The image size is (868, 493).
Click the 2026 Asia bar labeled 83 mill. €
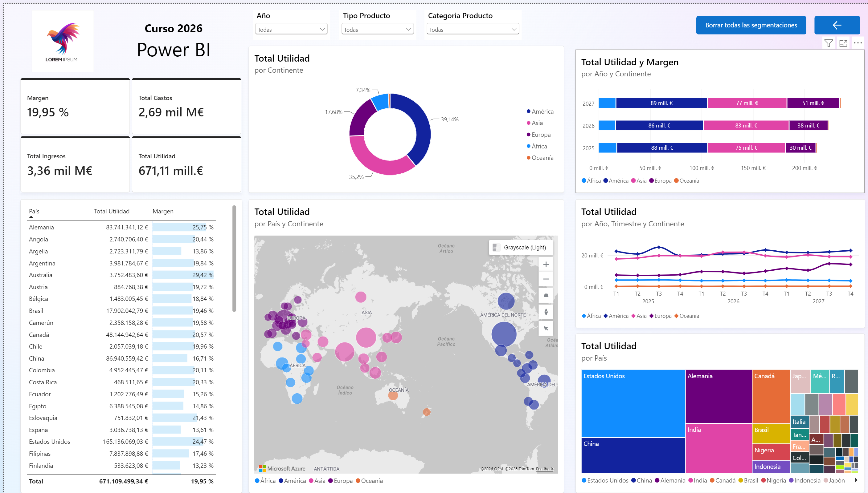pos(746,125)
